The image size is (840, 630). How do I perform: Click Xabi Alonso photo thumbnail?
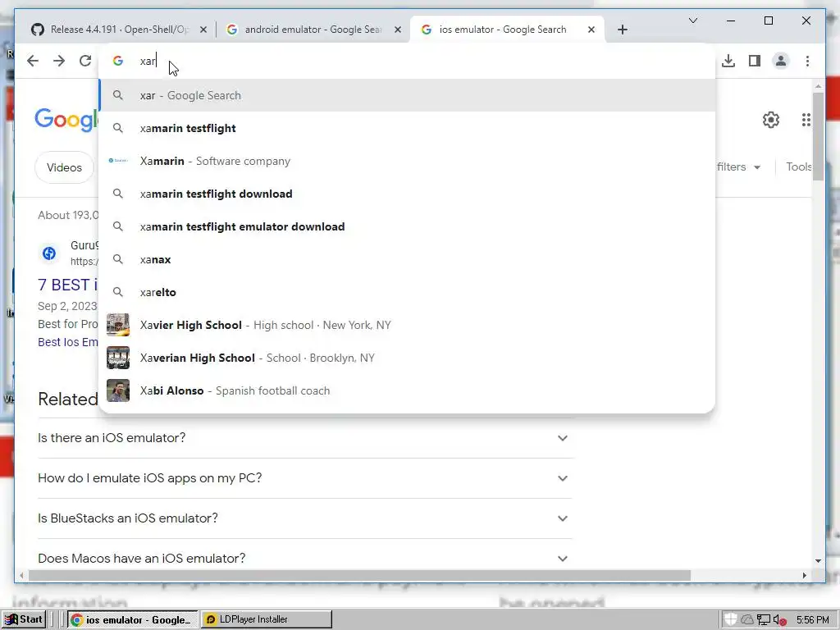tap(118, 390)
